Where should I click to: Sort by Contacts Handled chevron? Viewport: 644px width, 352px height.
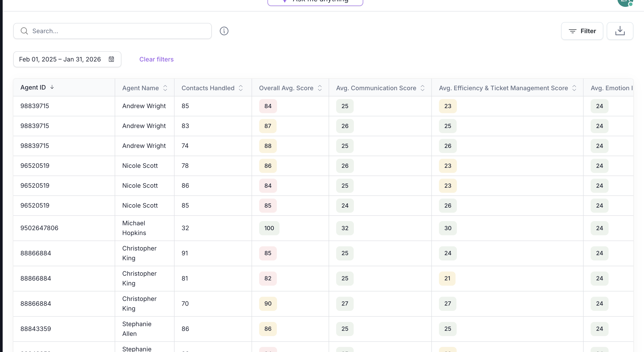click(x=241, y=88)
